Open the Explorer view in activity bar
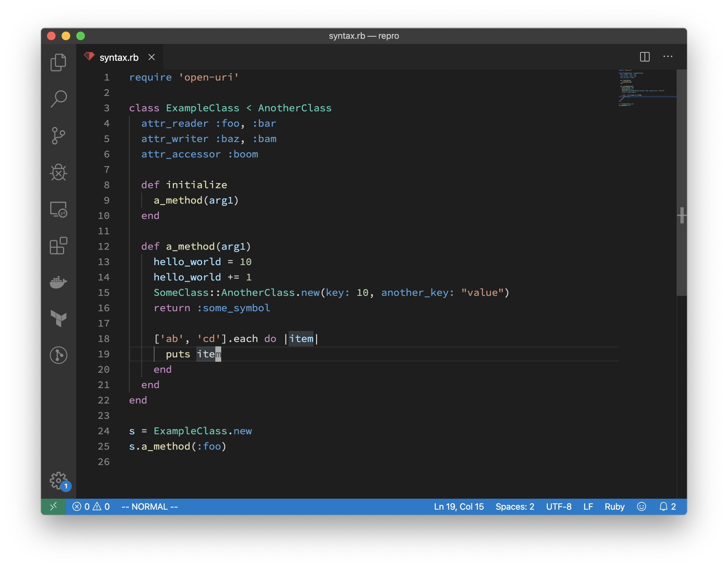The image size is (728, 569). pos(58,62)
